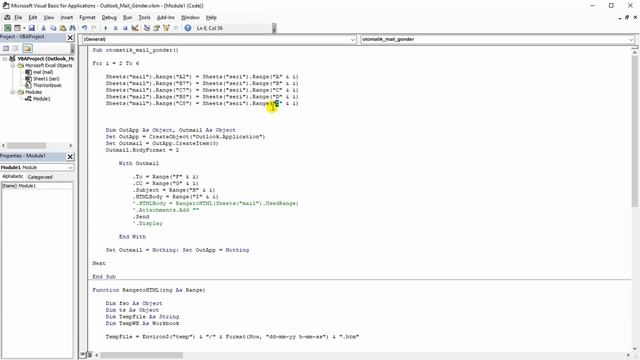Click the 'End With' code line
The width and height of the screenshot is (640, 360).
(132, 237)
